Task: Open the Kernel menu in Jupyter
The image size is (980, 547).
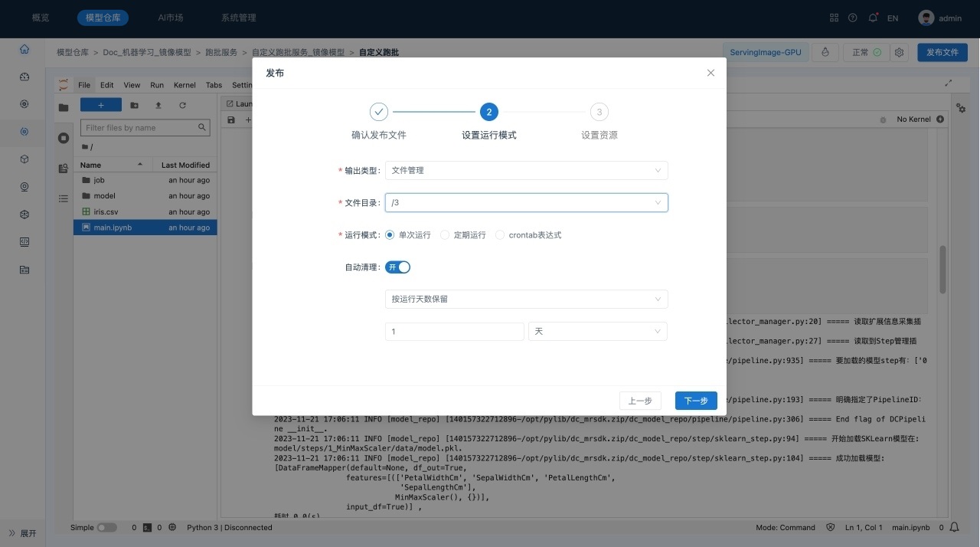Action: (x=185, y=85)
